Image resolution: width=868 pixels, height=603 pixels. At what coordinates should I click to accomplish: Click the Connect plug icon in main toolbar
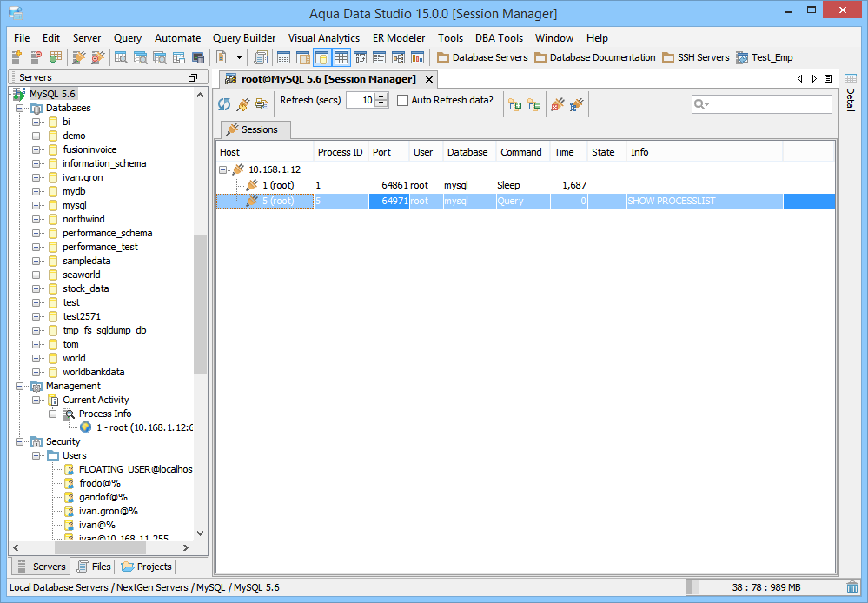(x=78, y=57)
